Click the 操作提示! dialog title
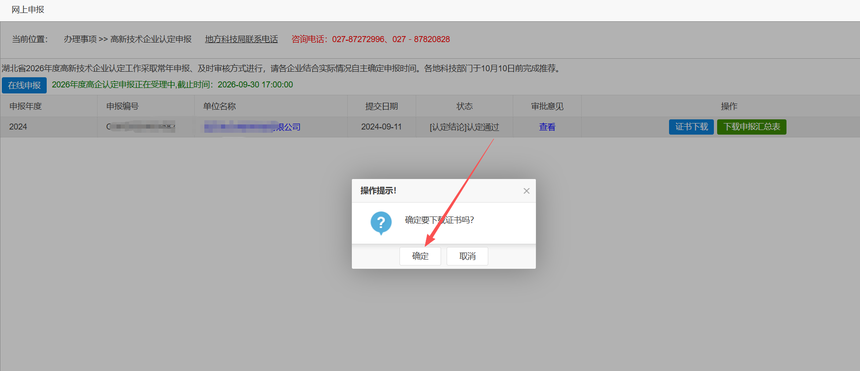The width and height of the screenshot is (860, 371). [378, 190]
